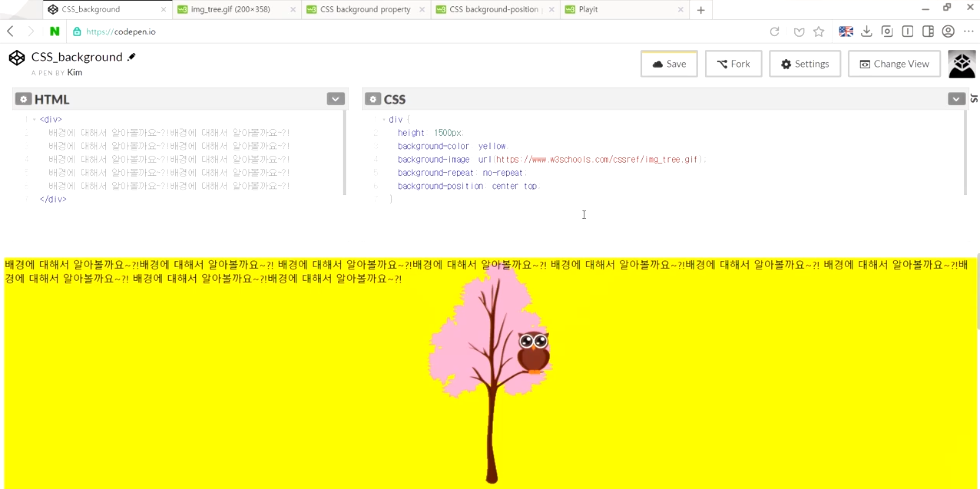Screen dimensions: 980x489
Task: Open the Change View menu
Action: [894, 64]
